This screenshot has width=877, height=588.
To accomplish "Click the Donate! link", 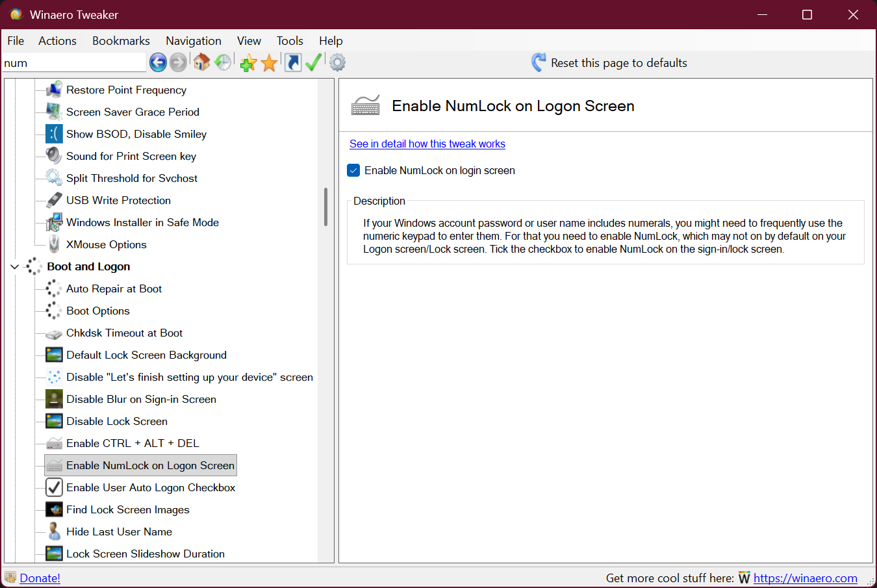I will 40,578.
